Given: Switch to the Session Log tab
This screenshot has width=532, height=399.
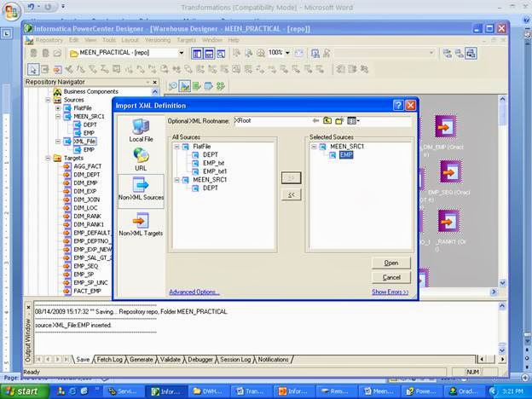Looking at the screenshot, I should pos(235,359).
